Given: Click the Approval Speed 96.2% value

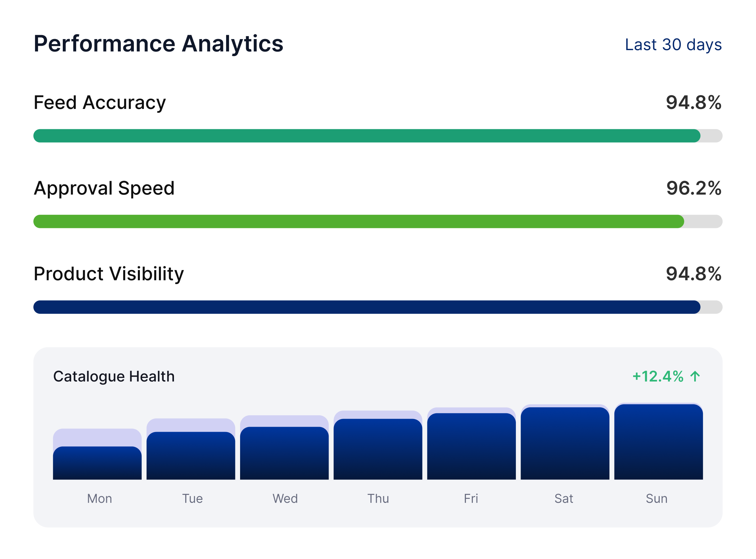Looking at the screenshot, I should [x=693, y=188].
